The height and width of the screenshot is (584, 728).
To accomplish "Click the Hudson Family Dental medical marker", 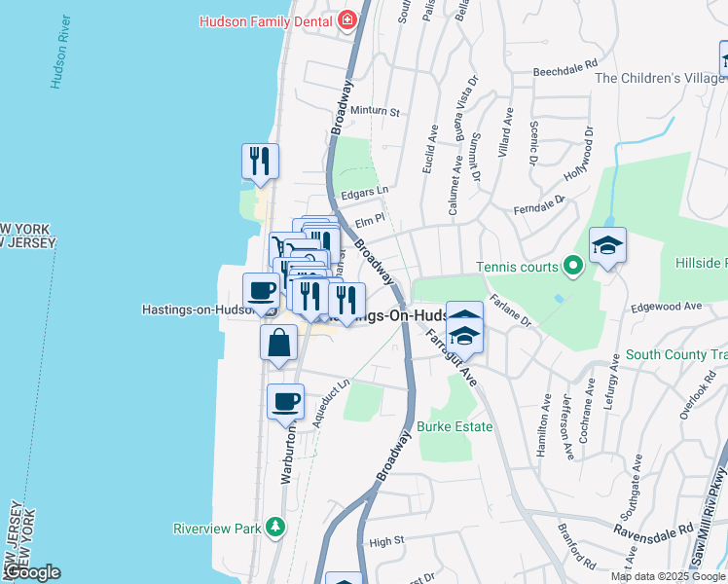I will pos(347,20).
